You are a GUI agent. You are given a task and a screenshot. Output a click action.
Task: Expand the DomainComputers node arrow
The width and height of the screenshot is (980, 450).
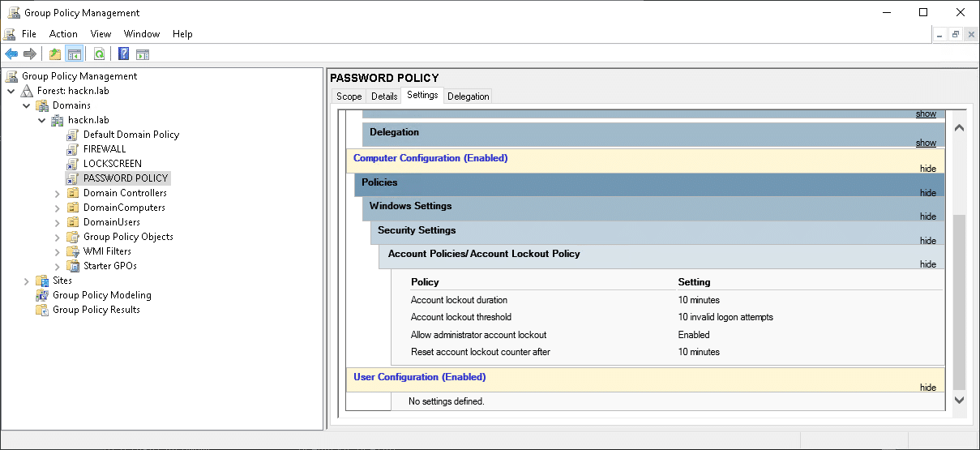58,208
